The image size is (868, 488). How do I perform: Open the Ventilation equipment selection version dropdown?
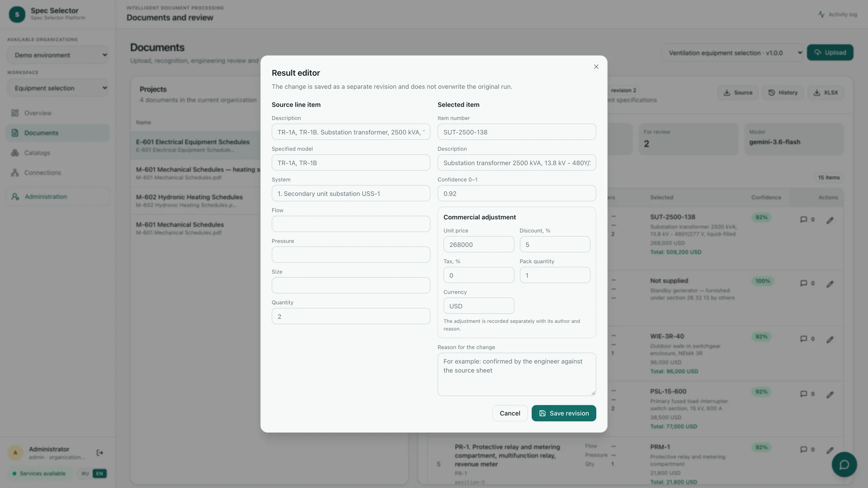click(732, 53)
